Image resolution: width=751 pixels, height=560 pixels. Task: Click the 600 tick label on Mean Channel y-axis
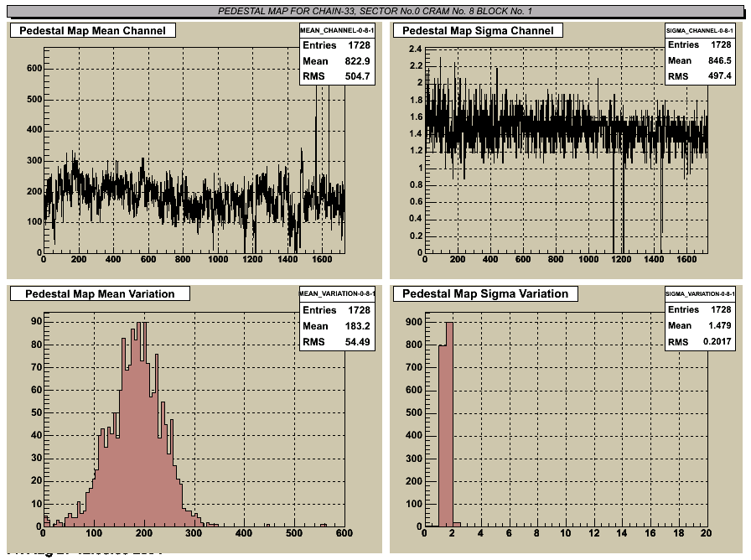(34, 69)
